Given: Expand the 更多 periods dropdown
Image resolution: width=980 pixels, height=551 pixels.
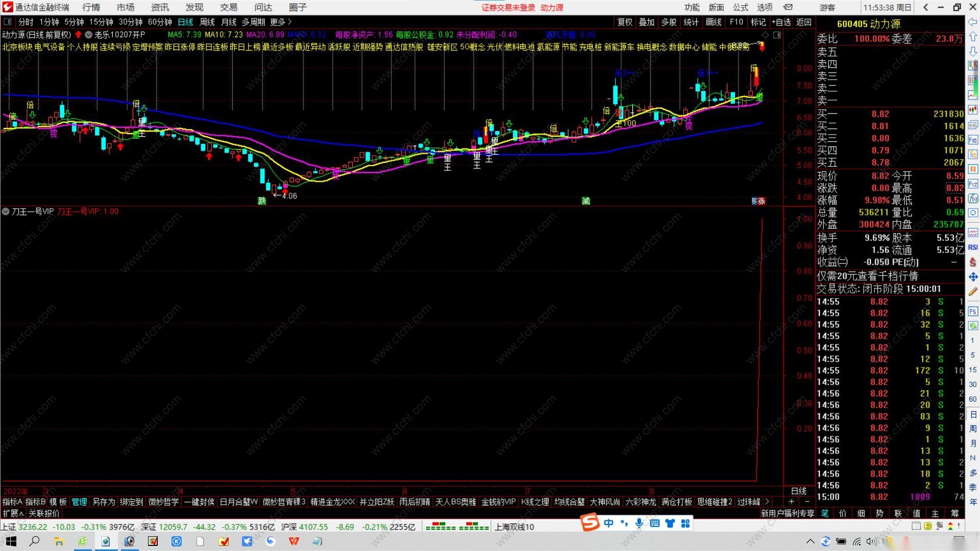Looking at the screenshot, I should pyautogui.click(x=281, y=22).
